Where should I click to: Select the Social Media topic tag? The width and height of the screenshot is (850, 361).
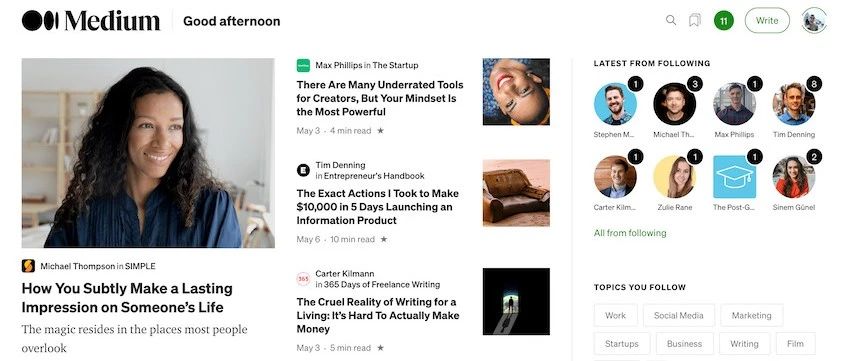679,315
